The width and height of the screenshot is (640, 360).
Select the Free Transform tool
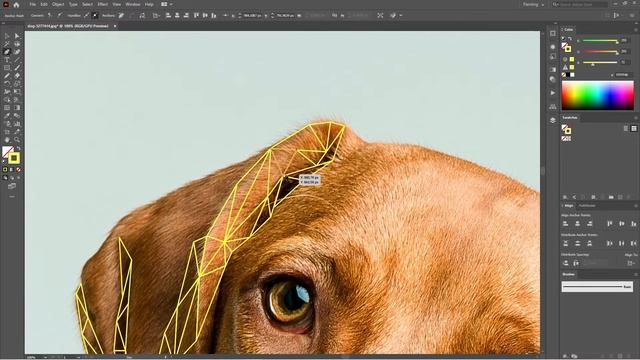(17, 92)
